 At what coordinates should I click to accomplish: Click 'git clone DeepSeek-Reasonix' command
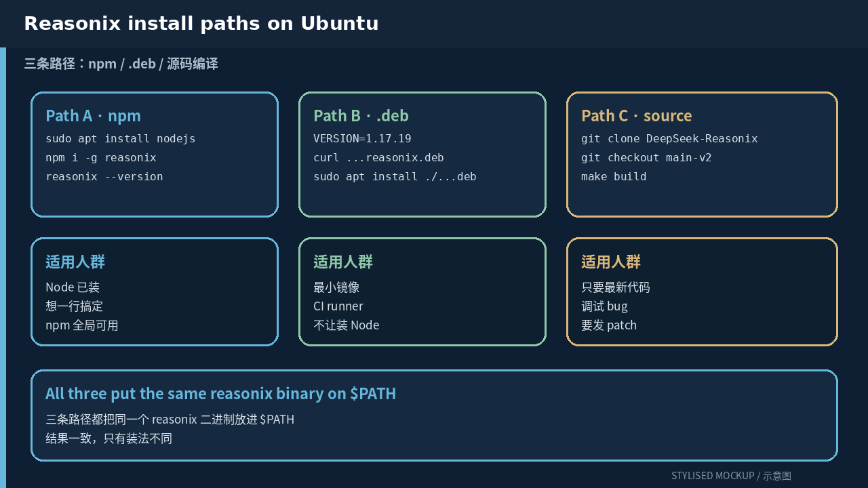click(669, 139)
